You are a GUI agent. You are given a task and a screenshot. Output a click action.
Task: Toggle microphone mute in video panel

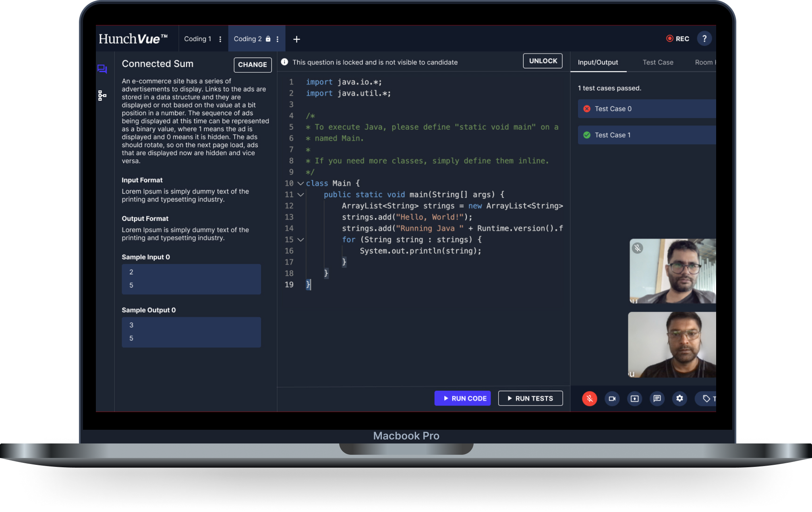(x=589, y=398)
